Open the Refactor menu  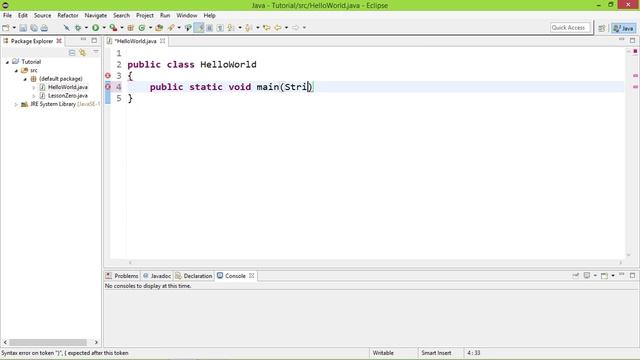(68, 16)
